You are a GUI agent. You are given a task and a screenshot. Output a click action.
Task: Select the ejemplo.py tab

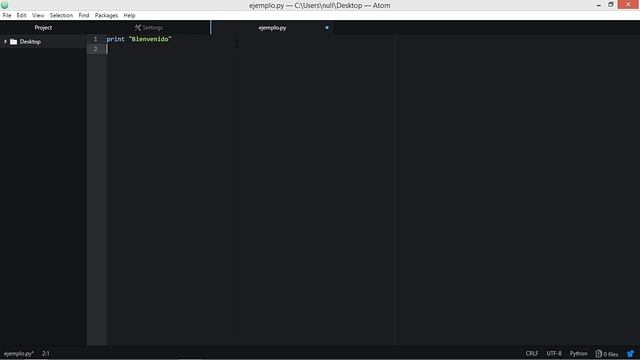pyautogui.click(x=273, y=27)
